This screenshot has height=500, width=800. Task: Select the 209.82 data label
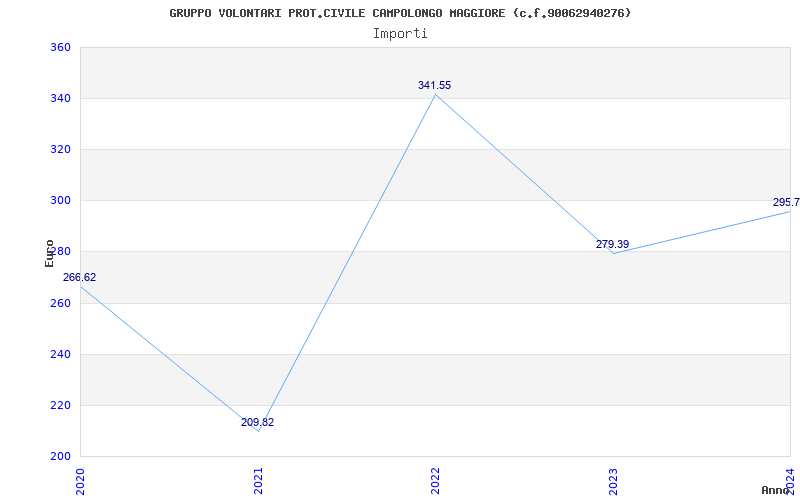click(258, 422)
